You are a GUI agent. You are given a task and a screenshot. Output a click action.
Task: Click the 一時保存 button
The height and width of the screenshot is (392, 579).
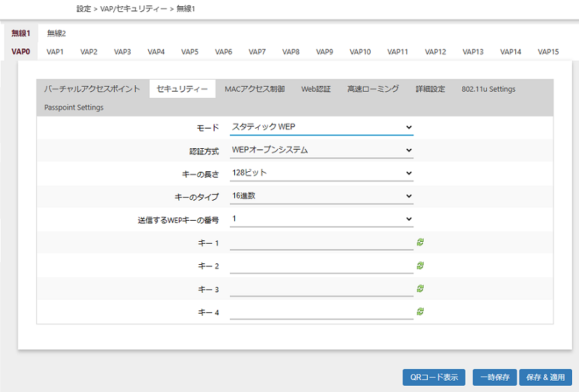click(x=495, y=377)
